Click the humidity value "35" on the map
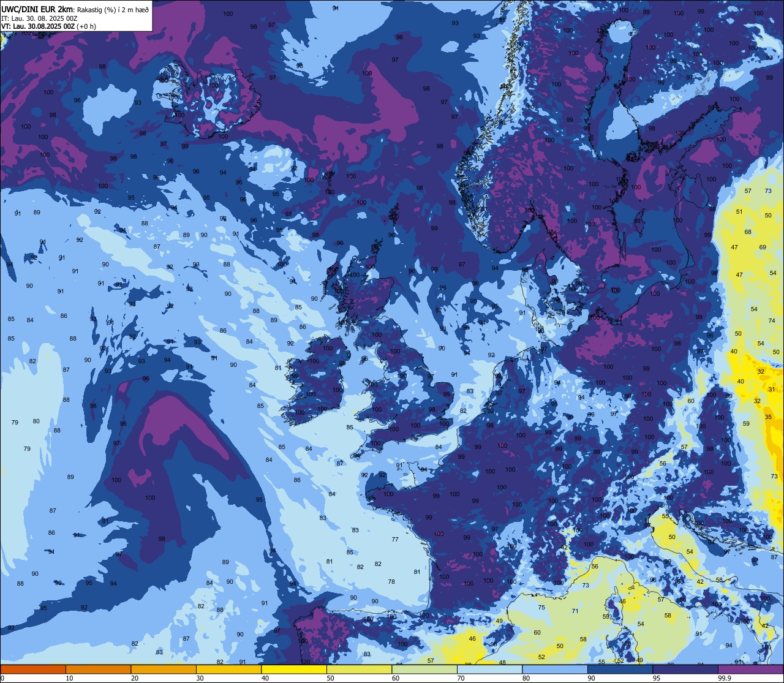The width and height of the screenshot is (784, 683). click(769, 417)
